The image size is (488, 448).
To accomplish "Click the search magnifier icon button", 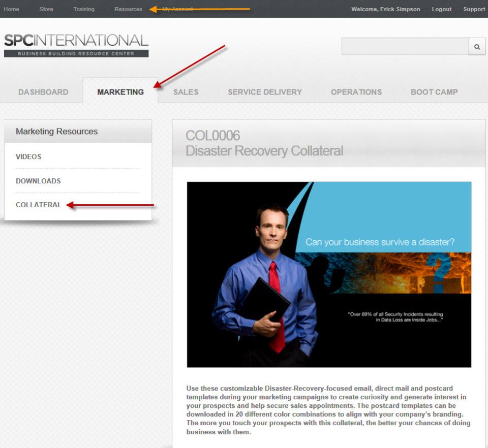I will (x=477, y=47).
